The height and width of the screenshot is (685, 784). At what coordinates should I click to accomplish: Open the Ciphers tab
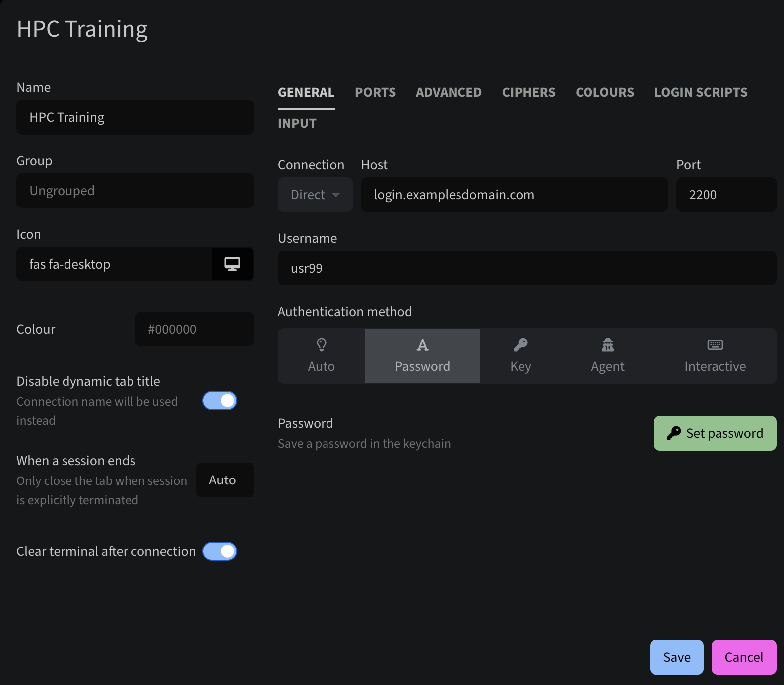(528, 92)
